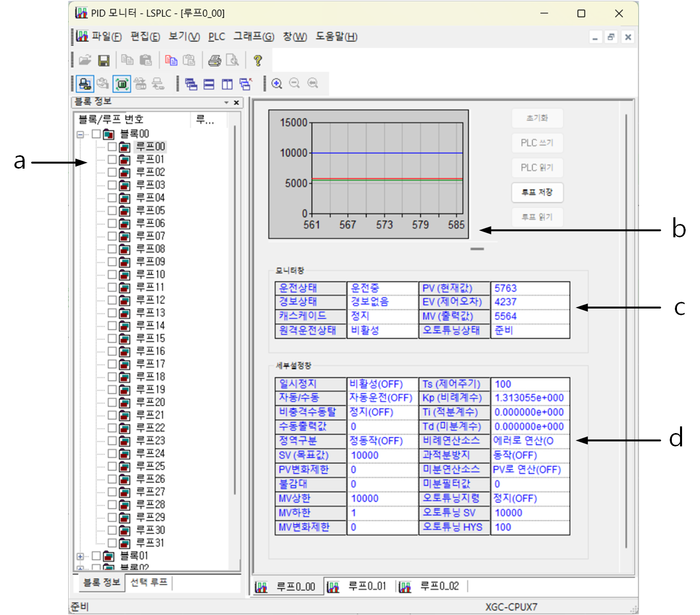This screenshot has width=700, height=615.
Task: Collapse the 블록00 tree node
Action: pyautogui.click(x=80, y=135)
